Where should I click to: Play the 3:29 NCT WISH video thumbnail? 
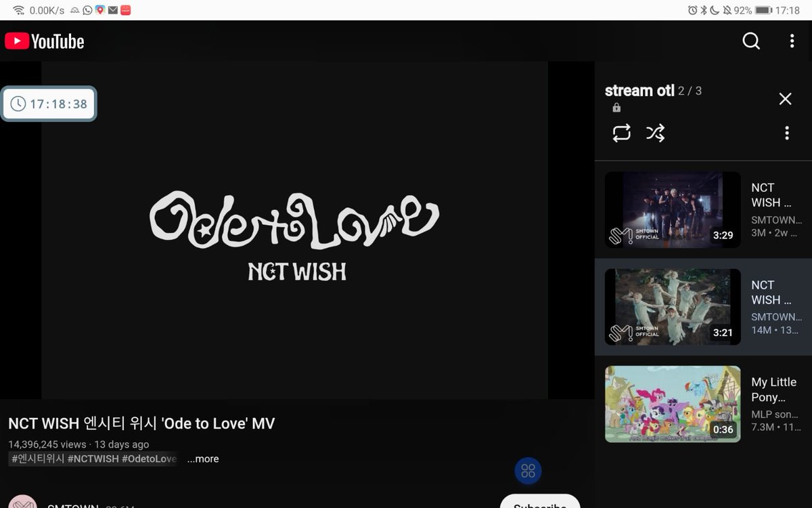pos(673,210)
